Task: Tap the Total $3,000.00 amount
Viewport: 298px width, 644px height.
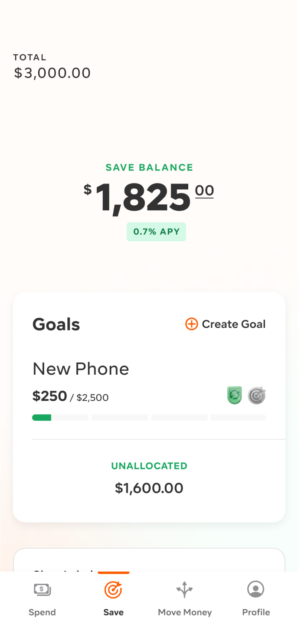Action: pos(52,73)
